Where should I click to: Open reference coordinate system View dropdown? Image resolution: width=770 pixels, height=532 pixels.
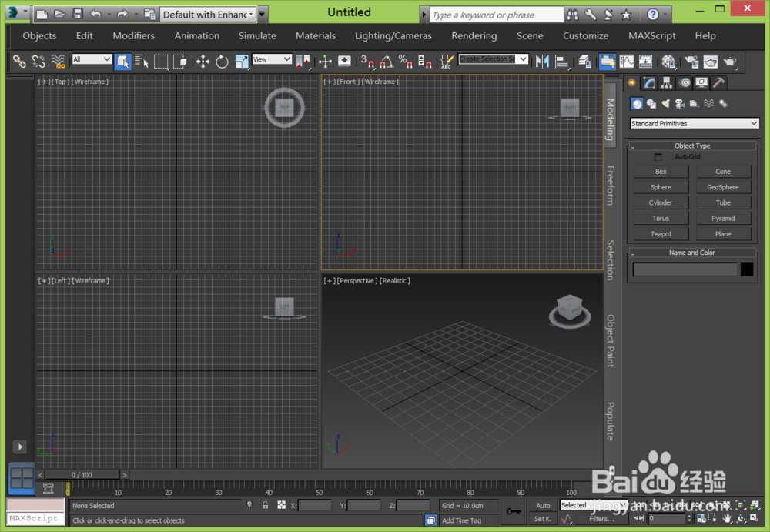click(x=272, y=59)
